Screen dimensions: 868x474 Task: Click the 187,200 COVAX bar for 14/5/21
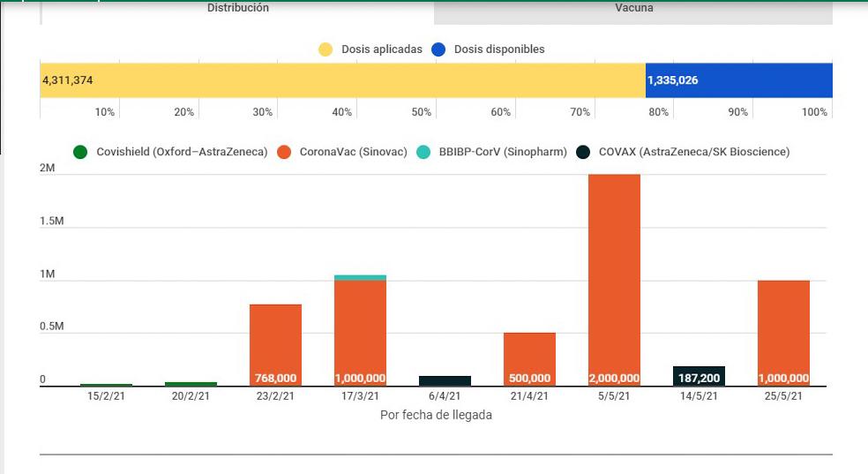699,376
